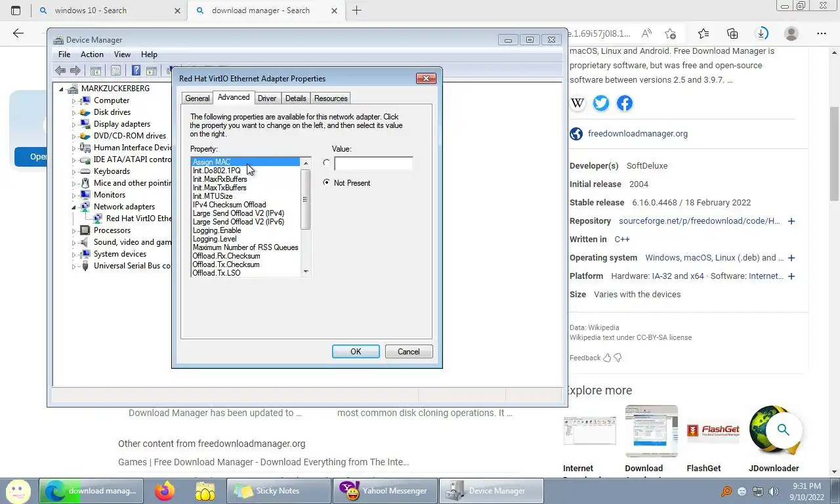Switch to Driver tab
The width and height of the screenshot is (840, 504).
(x=267, y=98)
